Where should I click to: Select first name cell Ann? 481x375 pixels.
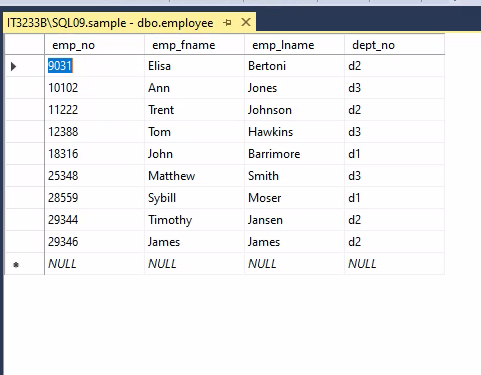pyautogui.click(x=195, y=88)
